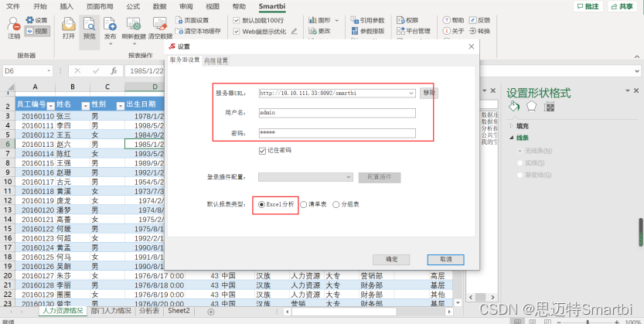Toggle 默认加载100行 checkbox
Screen dimensions: 644x324
click(237, 20)
